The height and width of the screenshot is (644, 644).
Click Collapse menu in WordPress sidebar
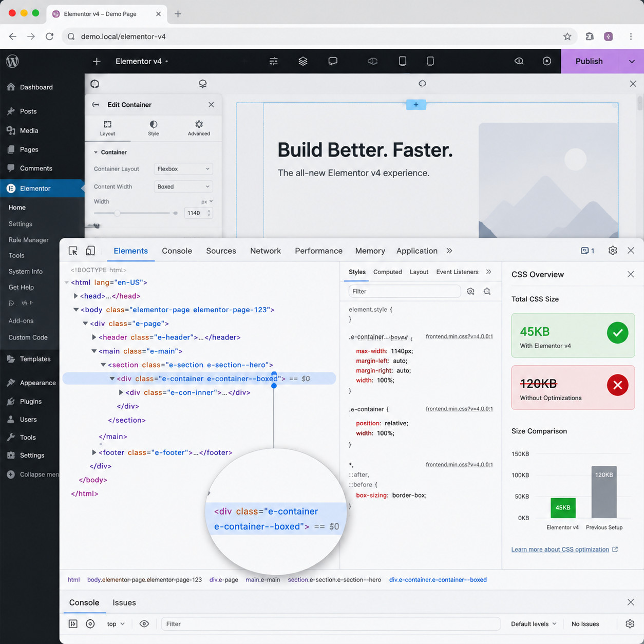33,475
